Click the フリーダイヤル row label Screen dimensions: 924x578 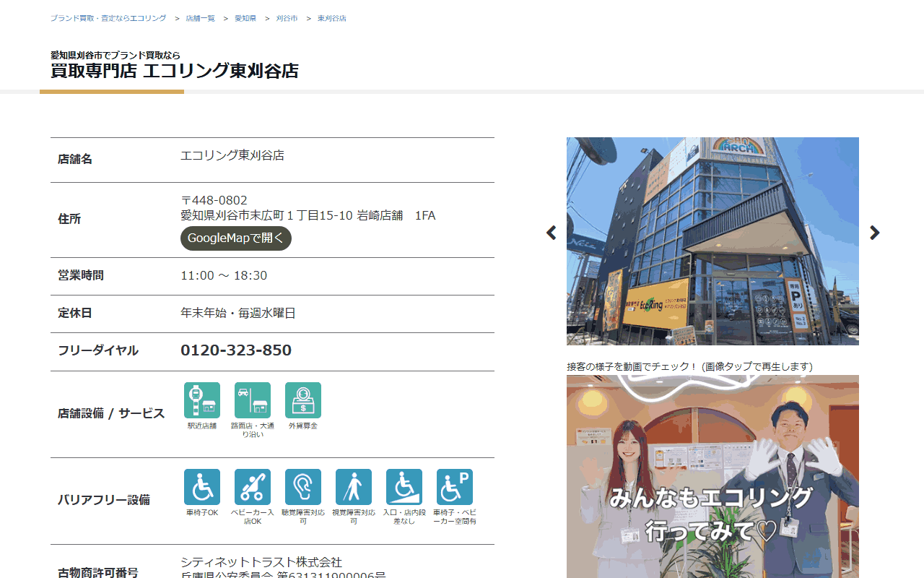(x=98, y=350)
